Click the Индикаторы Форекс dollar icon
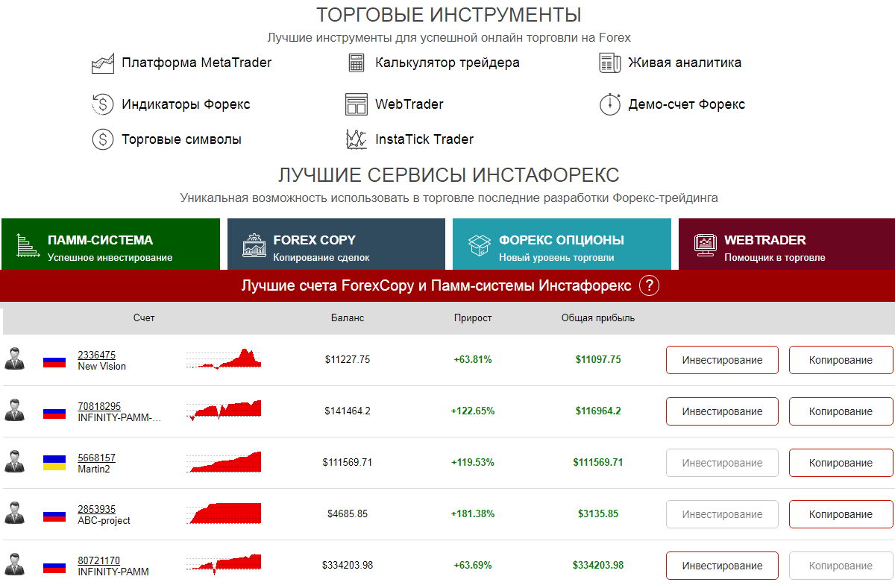 [102, 104]
